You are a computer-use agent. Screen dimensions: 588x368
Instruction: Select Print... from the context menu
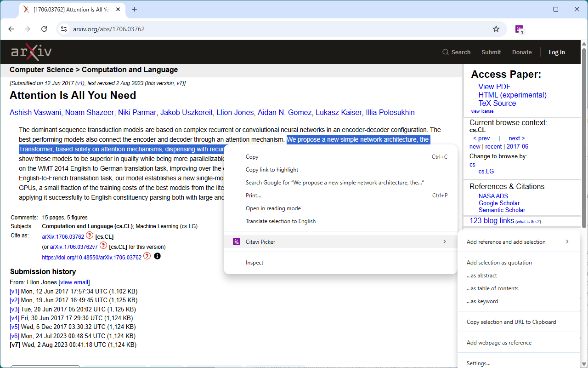(x=340, y=195)
